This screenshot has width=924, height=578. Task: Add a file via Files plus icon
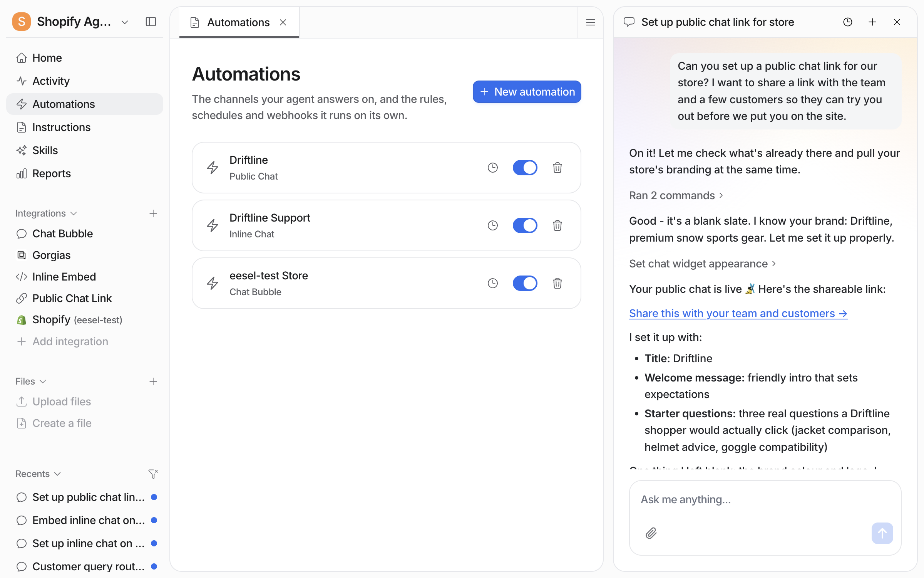point(153,381)
